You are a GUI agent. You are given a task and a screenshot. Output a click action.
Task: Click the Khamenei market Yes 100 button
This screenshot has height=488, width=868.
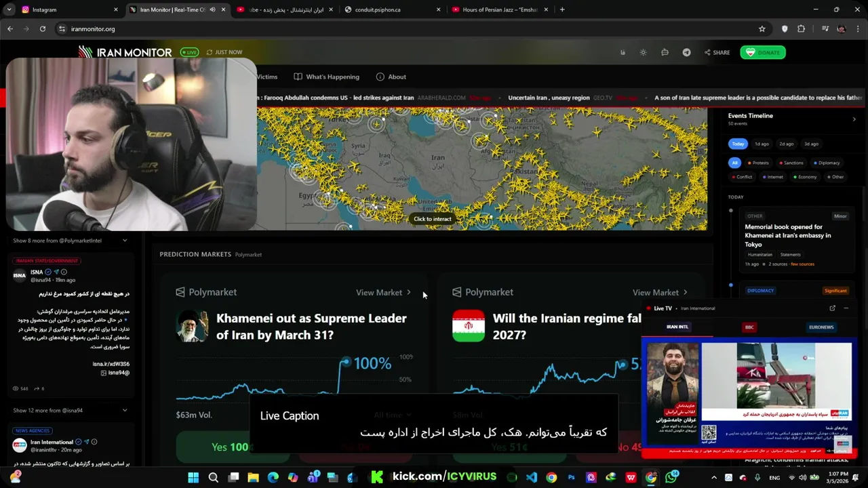229,447
